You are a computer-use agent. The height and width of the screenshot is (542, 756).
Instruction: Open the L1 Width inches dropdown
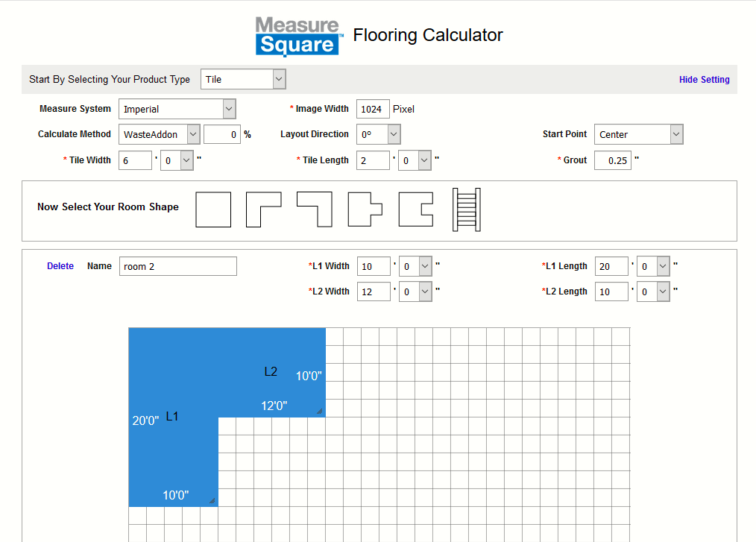pyautogui.click(x=415, y=266)
